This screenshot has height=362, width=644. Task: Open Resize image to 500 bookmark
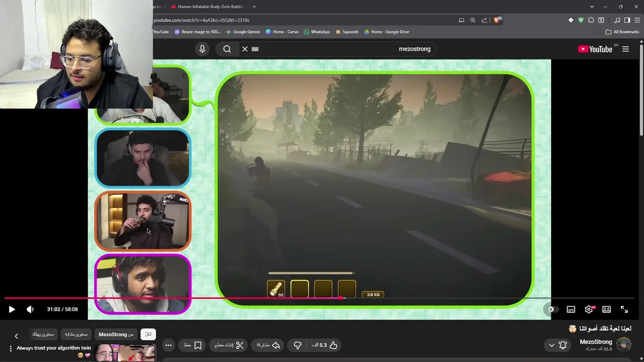tap(197, 32)
